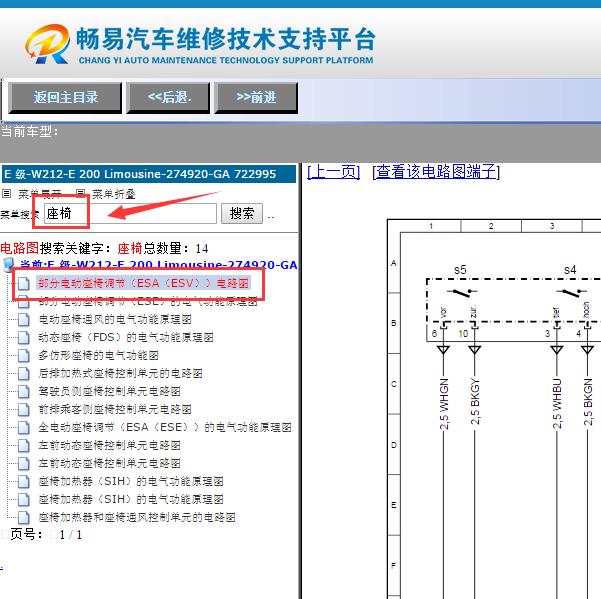Click document icon for 后排加热式座椅控制单元的电路图
This screenshot has height=599, width=601.
23,373
